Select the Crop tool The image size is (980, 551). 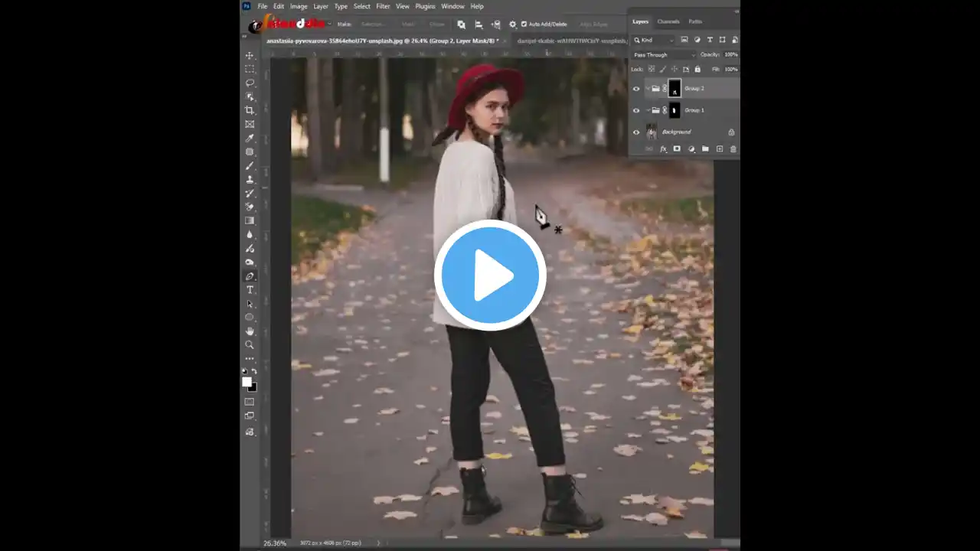[250, 110]
